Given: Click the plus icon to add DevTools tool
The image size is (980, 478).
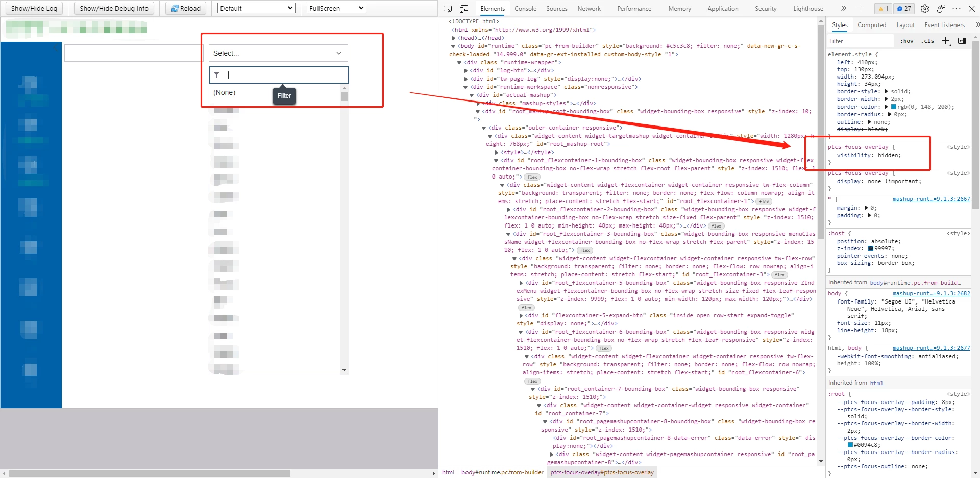Looking at the screenshot, I should 860,8.
